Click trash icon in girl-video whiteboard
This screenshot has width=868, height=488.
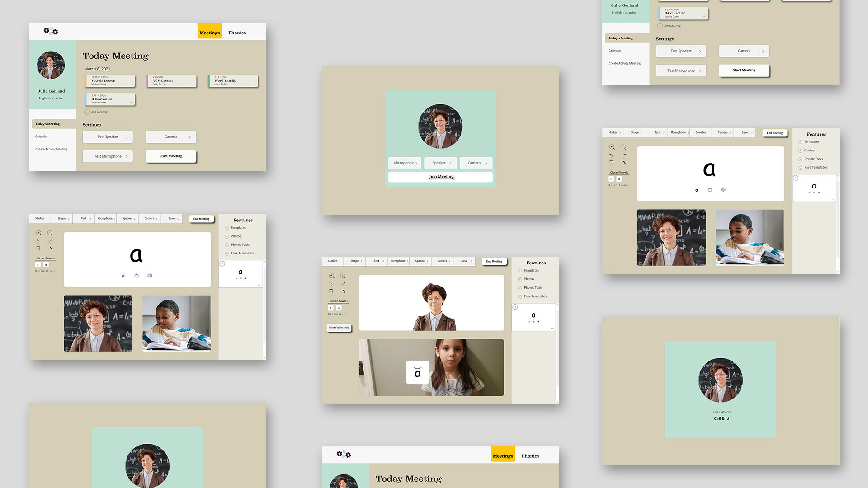pyautogui.click(x=331, y=291)
